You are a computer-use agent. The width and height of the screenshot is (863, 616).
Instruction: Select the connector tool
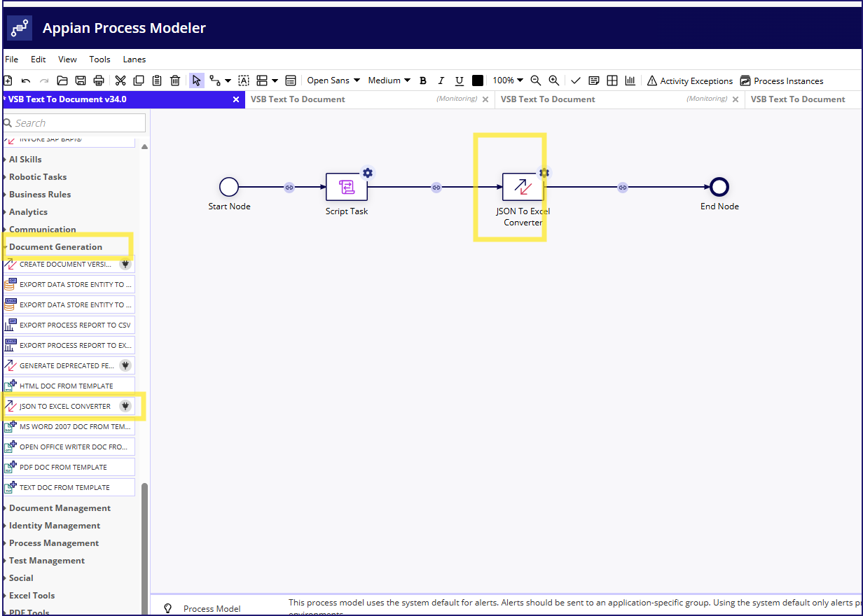coord(215,80)
